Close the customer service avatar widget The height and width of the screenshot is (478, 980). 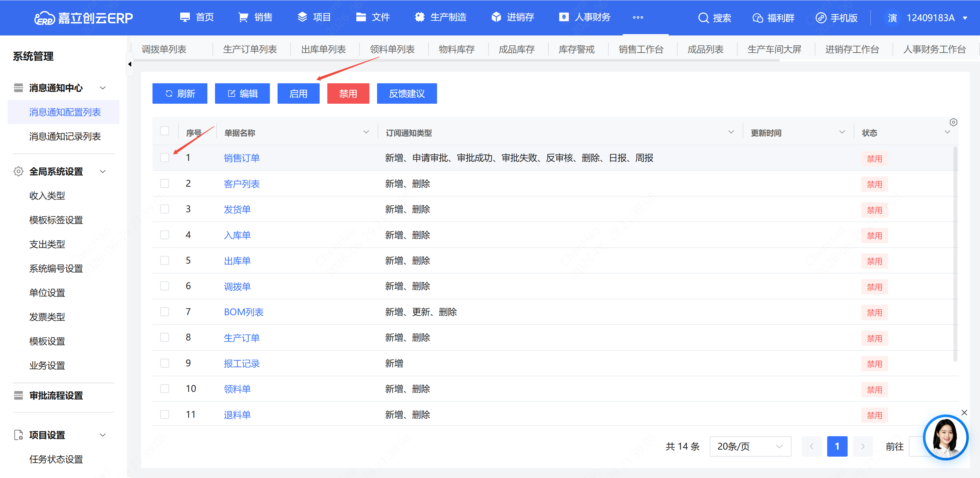tap(964, 413)
